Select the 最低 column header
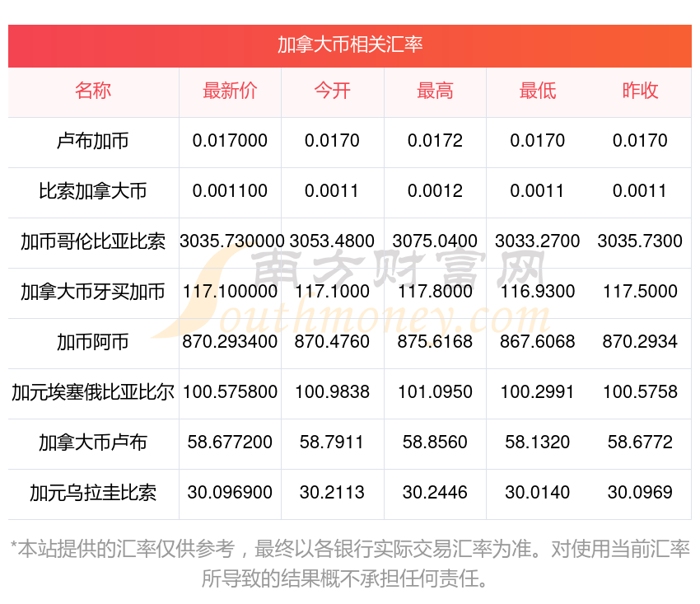This screenshot has width=700, height=604. 538,91
